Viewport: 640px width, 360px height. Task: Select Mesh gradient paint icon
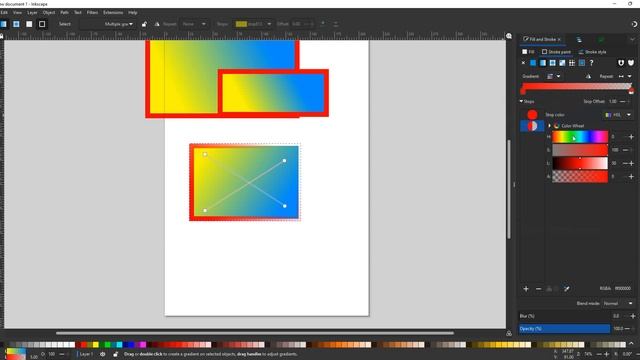(562, 63)
